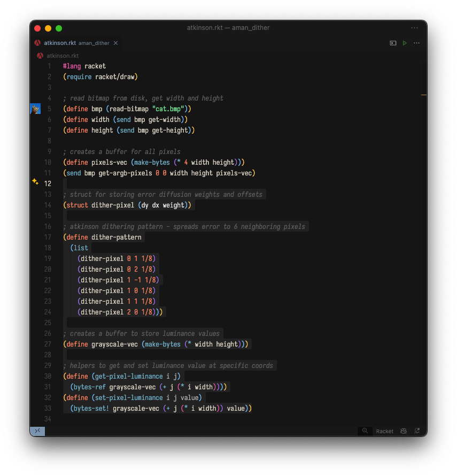Image resolution: width=457 pixels, height=476 pixels.
Task: Click the Copilot disabled icon in status bar
Action: (404, 431)
